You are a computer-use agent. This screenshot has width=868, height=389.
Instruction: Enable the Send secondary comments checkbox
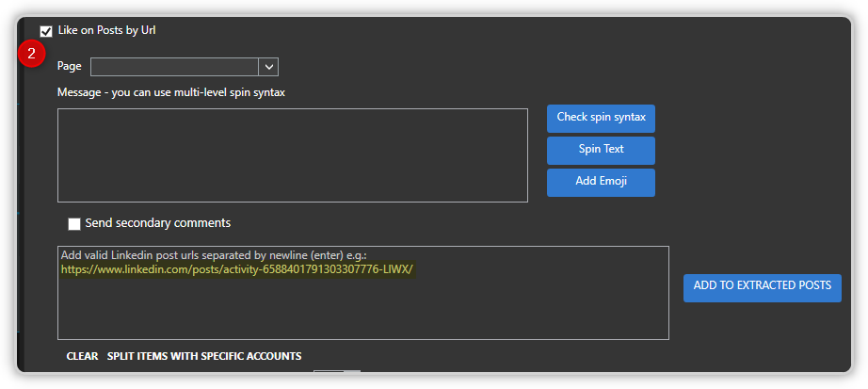[74, 224]
